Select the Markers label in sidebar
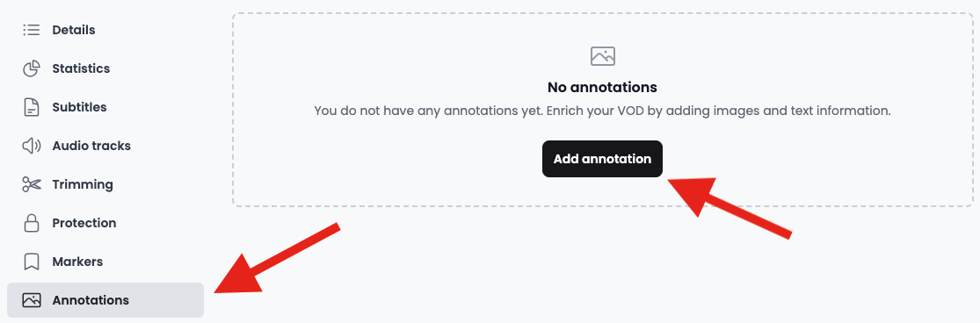980x323 pixels. tap(77, 262)
